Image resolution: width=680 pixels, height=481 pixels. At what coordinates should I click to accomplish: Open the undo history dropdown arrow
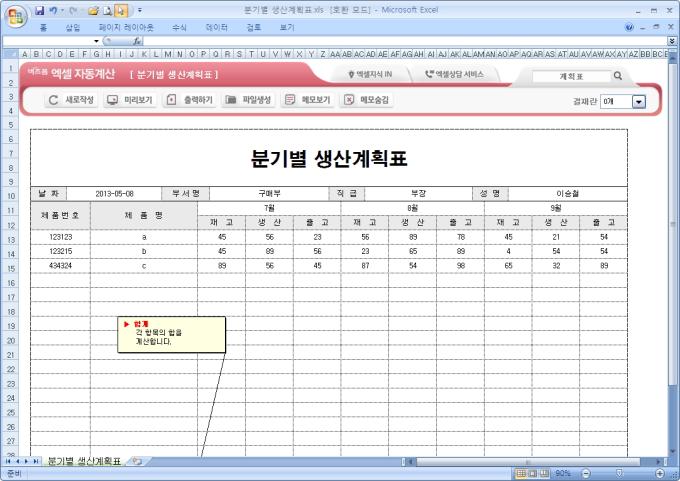tap(62, 10)
